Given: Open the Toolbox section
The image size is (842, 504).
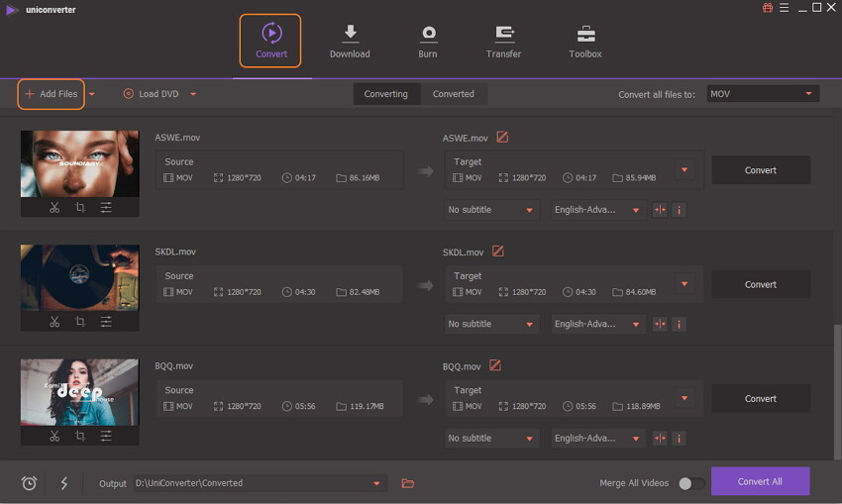Looking at the screenshot, I should pyautogui.click(x=585, y=42).
